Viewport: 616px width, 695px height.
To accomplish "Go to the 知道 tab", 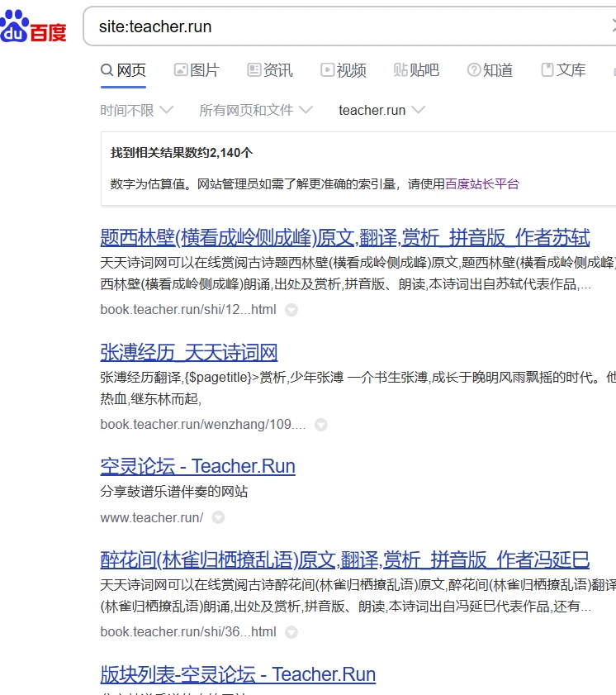I will point(490,70).
